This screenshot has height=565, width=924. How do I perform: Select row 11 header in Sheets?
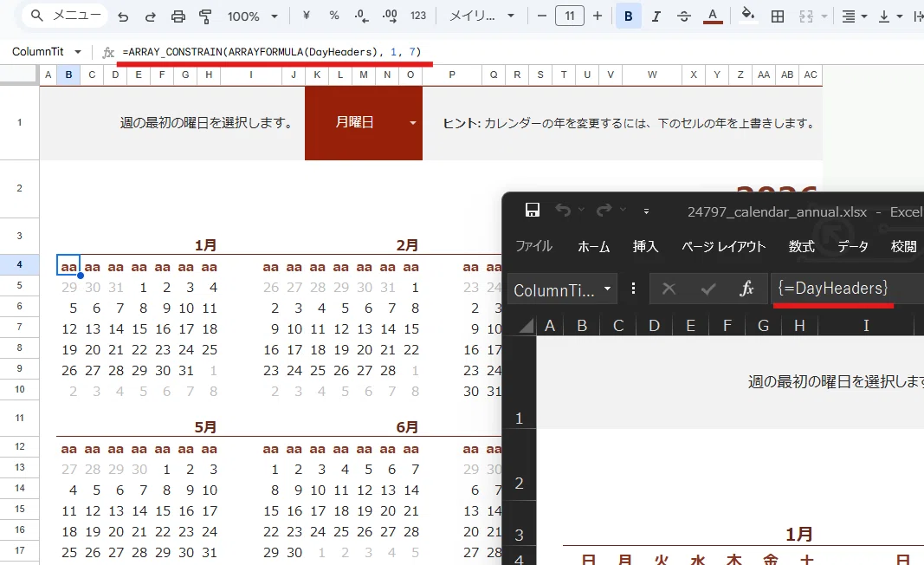19,419
